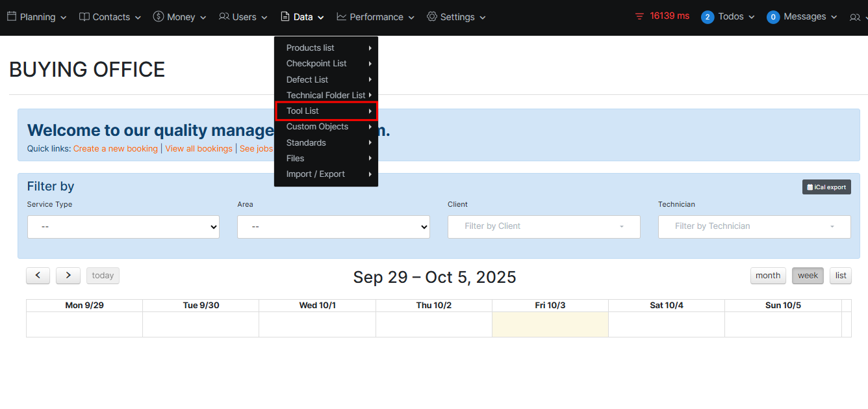Click the Planning calendar icon in navbar

tap(12, 16)
